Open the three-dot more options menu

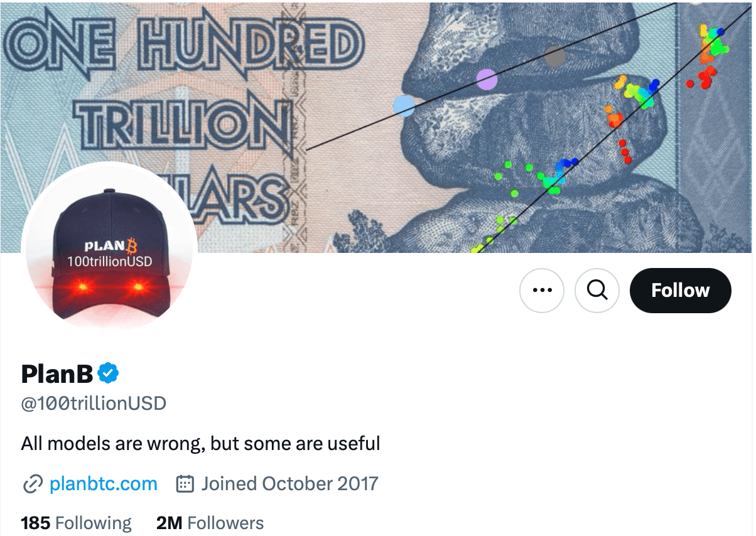pyautogui.click(x=542, y=290)
